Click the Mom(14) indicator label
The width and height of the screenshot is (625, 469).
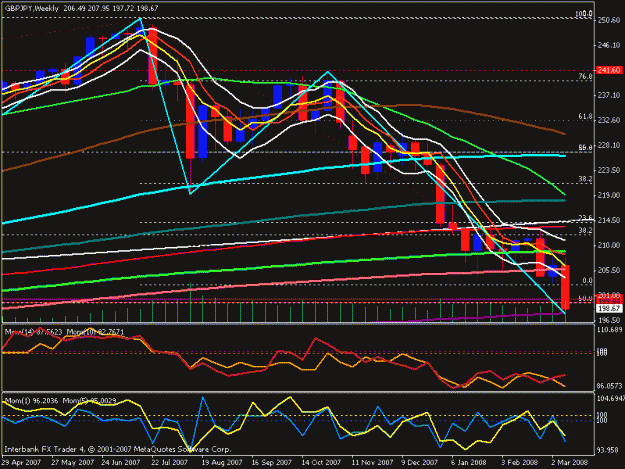33,332
